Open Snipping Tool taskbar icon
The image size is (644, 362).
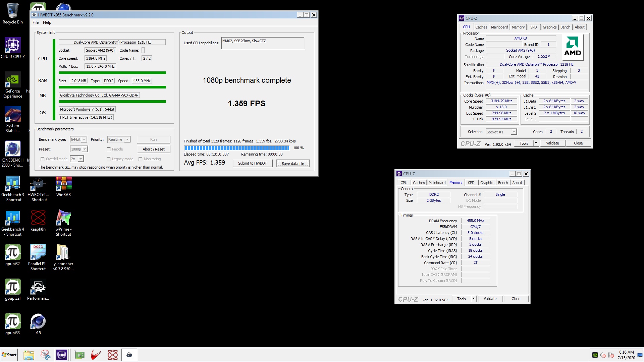(46, 355)
